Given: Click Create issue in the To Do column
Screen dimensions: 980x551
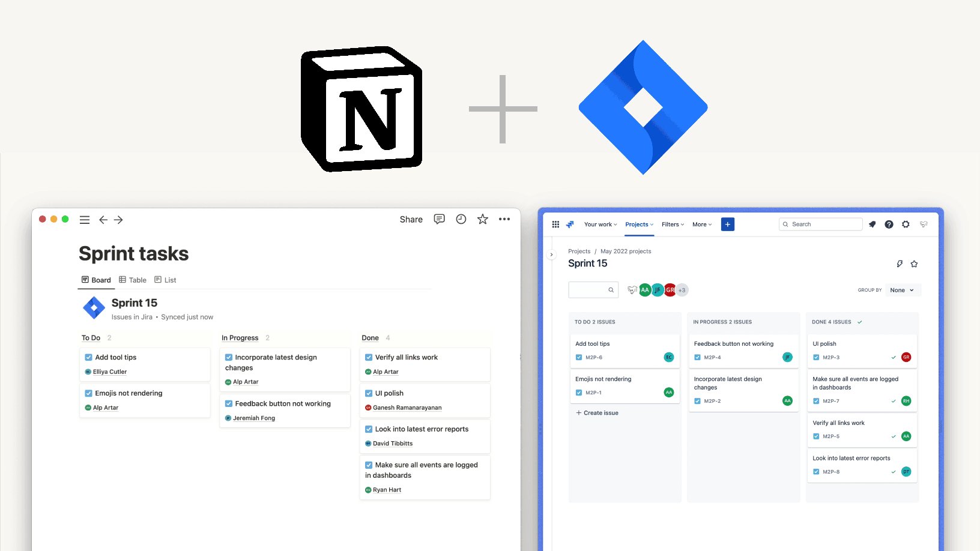Looking at the screenshot, I should point(597,412).
